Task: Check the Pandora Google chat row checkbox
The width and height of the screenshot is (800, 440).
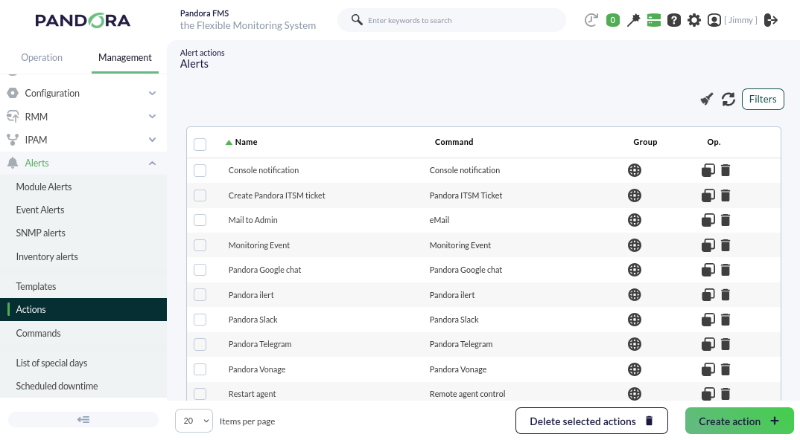Action: pos(200,270)
